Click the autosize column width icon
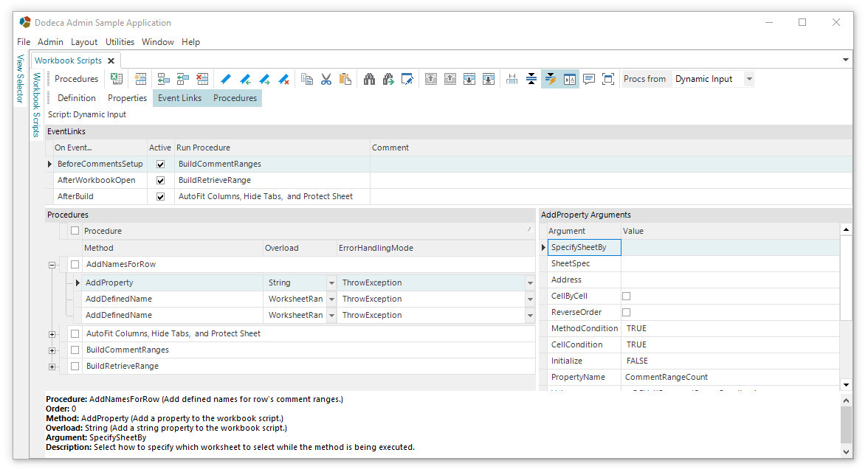The height and width of the screenshot is (475, 868). (x=512, y=79)
